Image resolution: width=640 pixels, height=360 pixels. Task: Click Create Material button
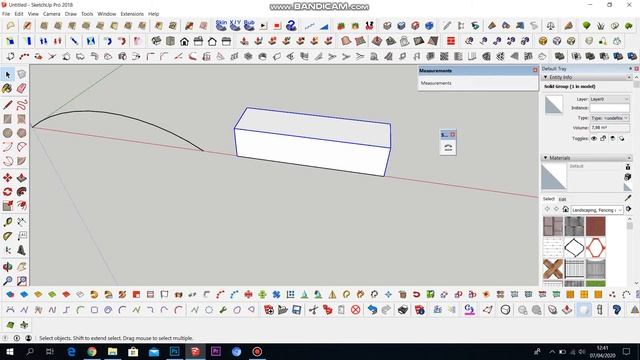(x=628, y=177)
